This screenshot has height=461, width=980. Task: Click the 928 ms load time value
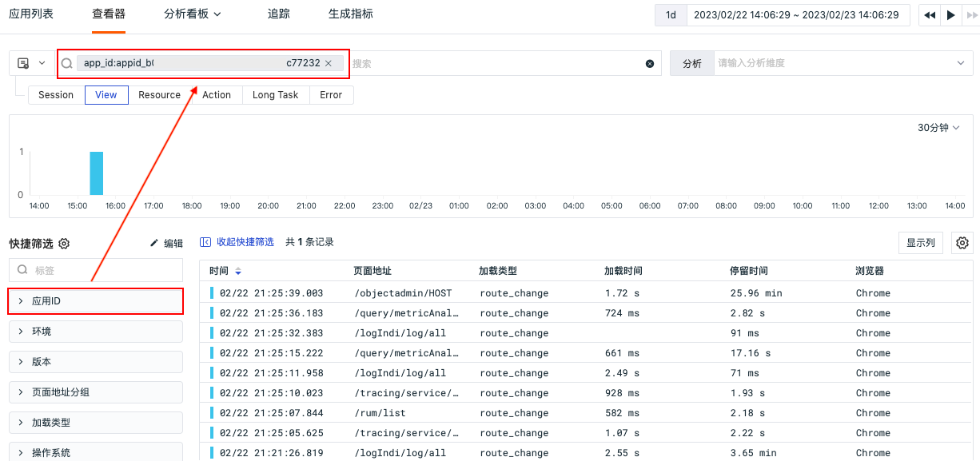(622, 393)
